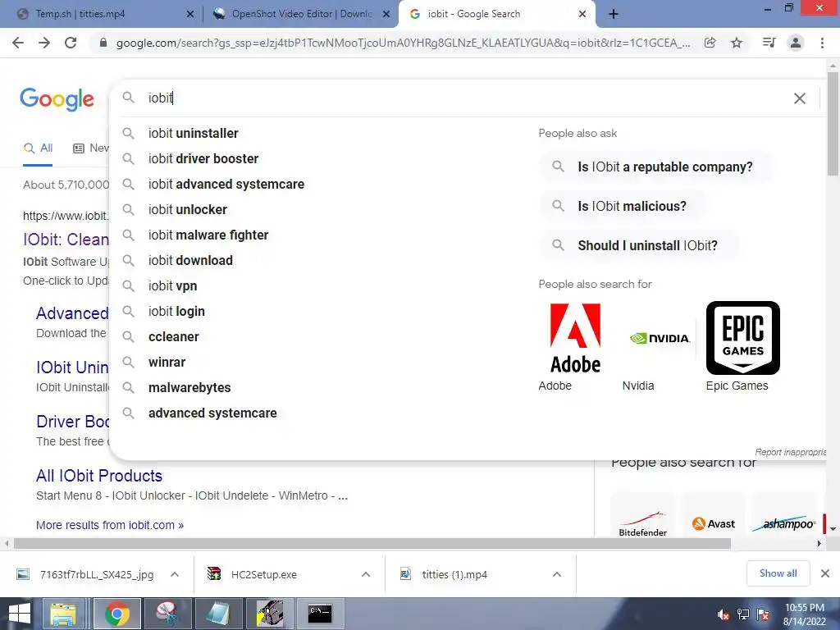Open a new tab with the plus button

pos(614,14)
